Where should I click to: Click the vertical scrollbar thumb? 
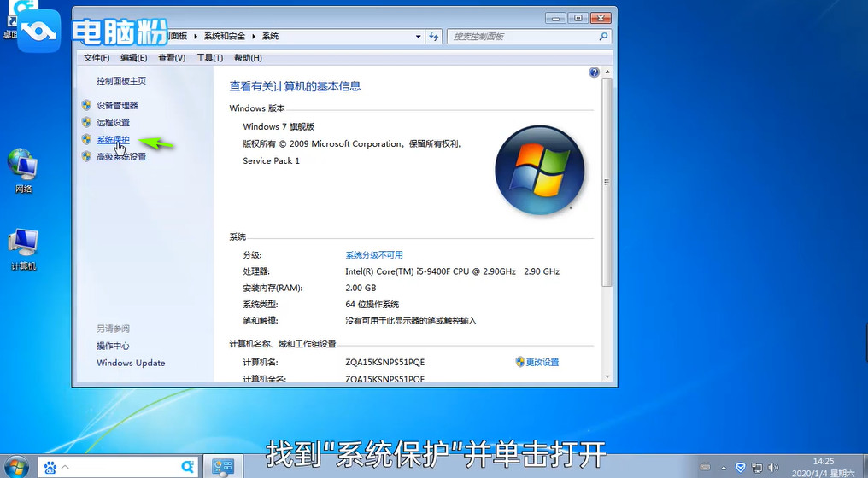coord(607,182)
